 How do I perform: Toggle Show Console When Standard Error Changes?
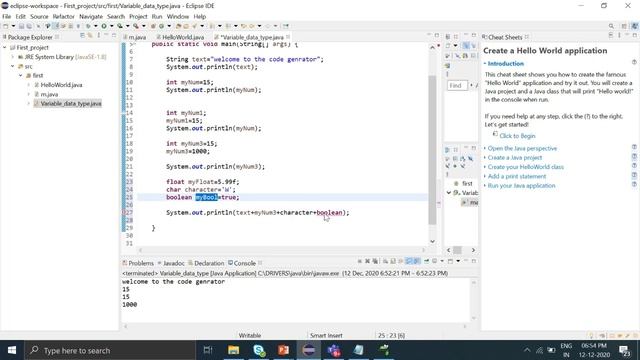416,261
